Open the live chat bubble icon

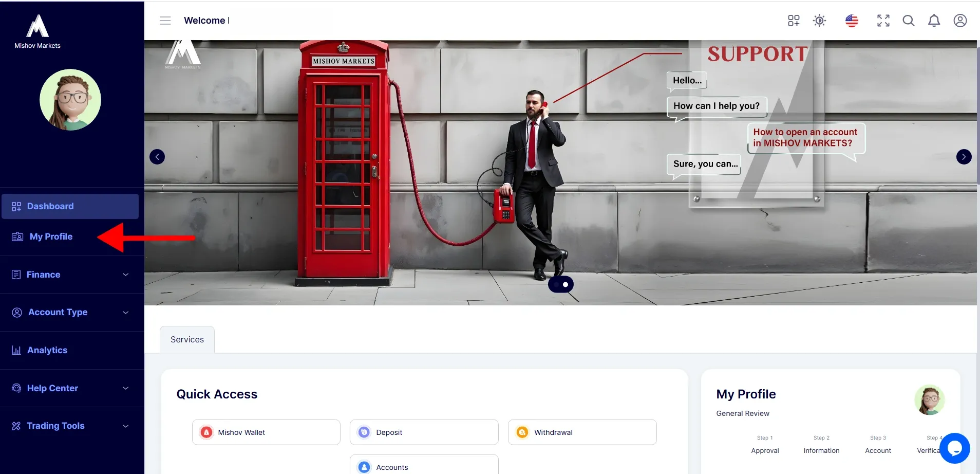[x=955, y=448]
